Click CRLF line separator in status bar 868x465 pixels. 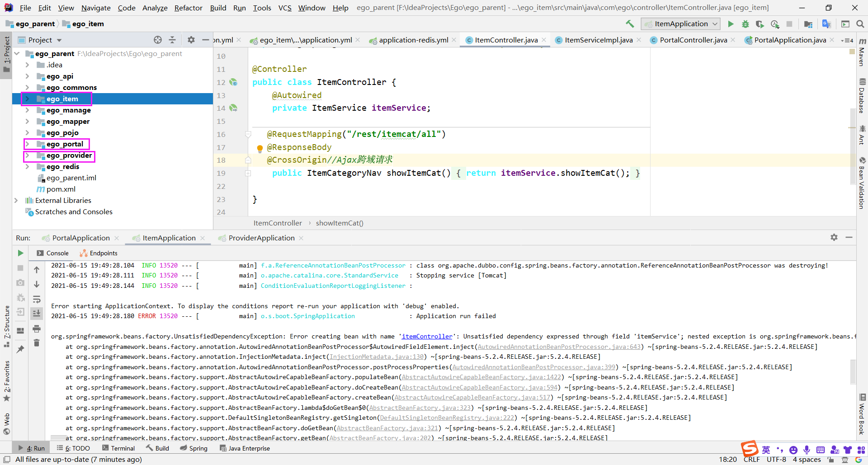tap(751, 459)
